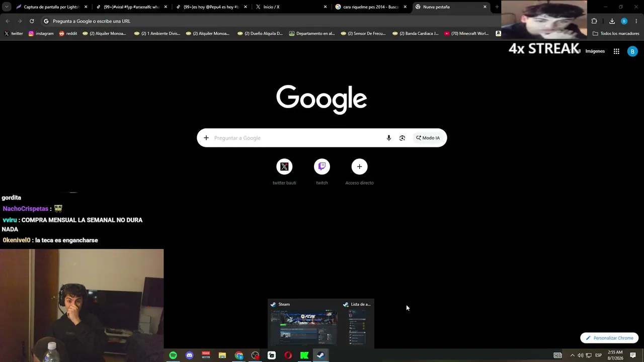Click the Google logo
This screenshot has height=362, width=644.
(x=321, y=99)
